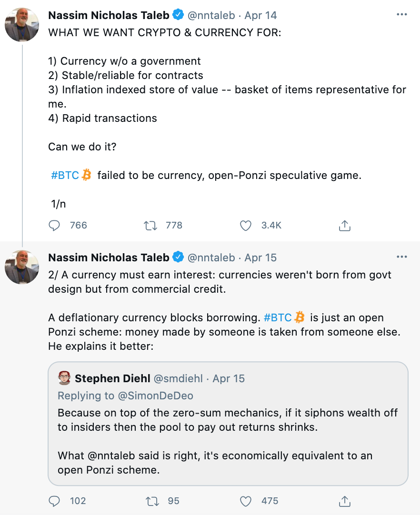The height and width of the screenshot is (515, 420).
Task: Open replies on the April 15 tweet
Action: (x=54, y=501)
